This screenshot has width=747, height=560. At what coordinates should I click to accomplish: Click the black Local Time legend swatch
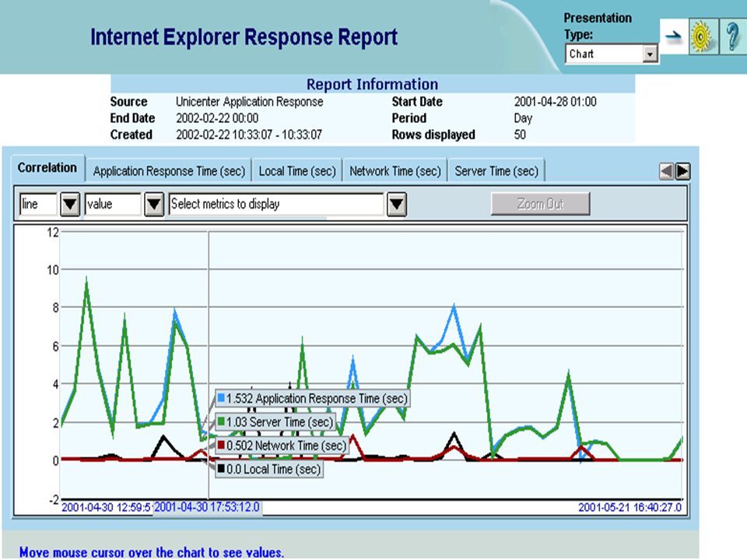[221, 468]
